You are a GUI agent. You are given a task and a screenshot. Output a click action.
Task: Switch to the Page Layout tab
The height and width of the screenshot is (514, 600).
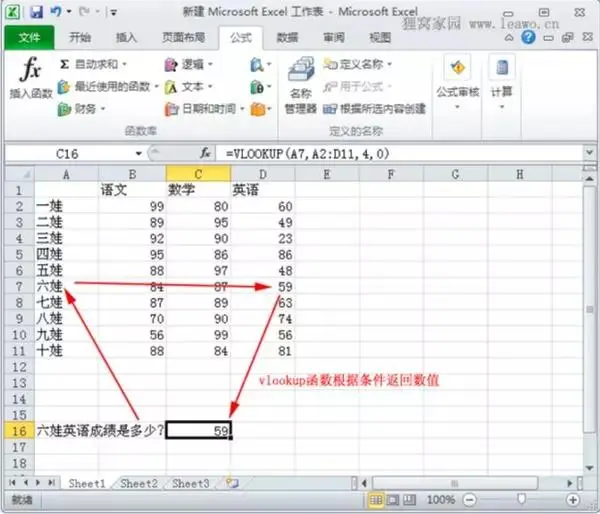click(184, 38)
